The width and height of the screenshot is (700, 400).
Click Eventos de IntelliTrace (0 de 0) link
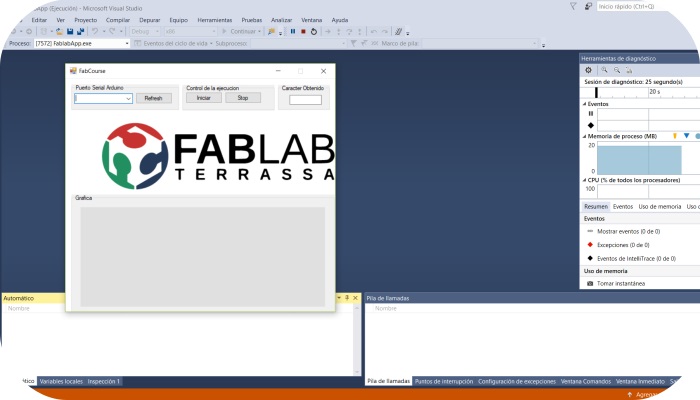(637, 258)
